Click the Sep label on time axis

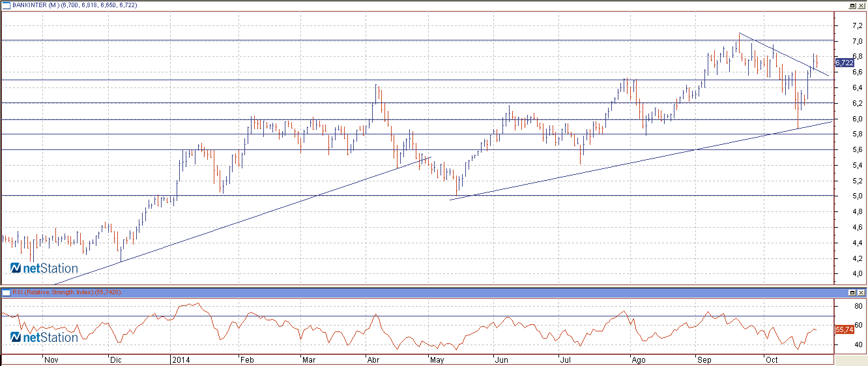coord(703,359)
